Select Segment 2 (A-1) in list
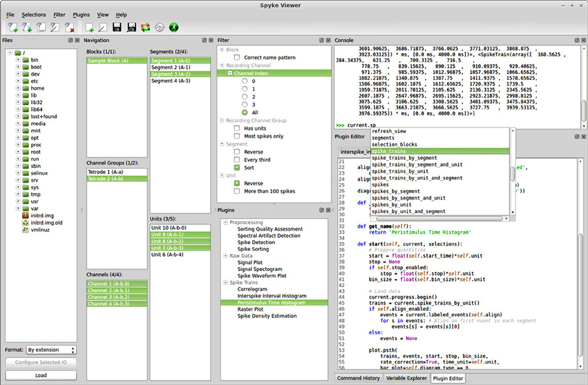 pyautogui.click(x=181, y=68)
